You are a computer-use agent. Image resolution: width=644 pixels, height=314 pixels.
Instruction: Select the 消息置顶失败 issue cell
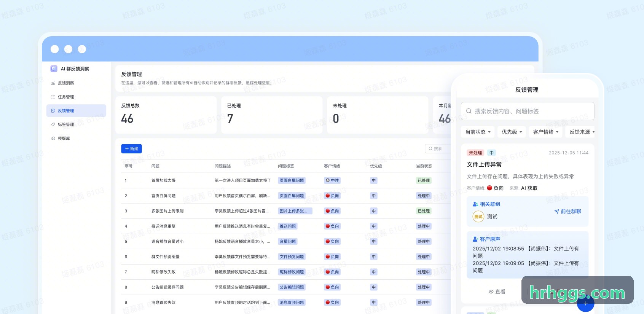point(163,302)
